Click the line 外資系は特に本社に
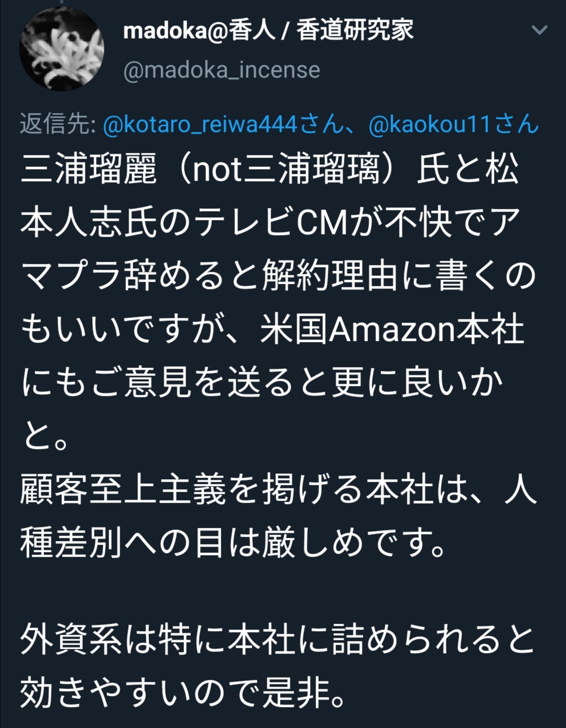This screenshot has height=728, width=566. click(x=278, y=640)
